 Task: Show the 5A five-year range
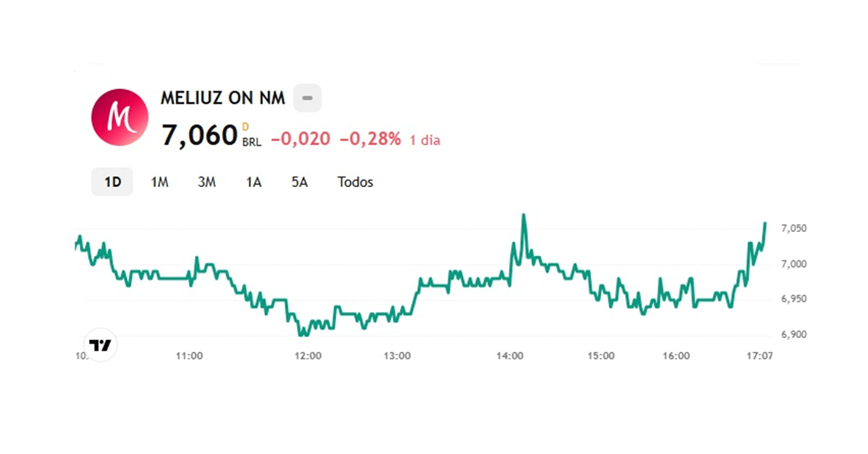click(299, 182)
